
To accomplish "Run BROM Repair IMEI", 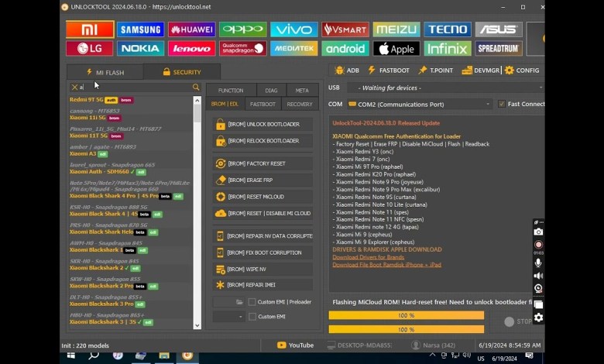I will [263, 285].
